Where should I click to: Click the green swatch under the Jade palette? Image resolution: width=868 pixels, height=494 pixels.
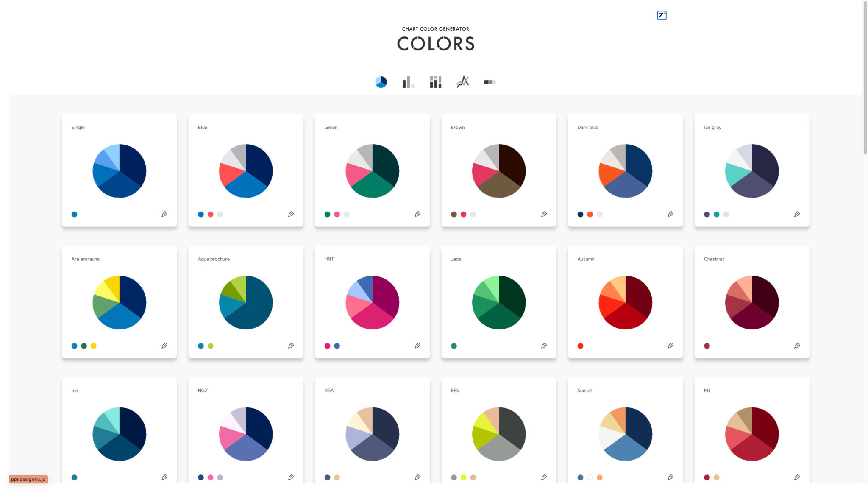453,346
